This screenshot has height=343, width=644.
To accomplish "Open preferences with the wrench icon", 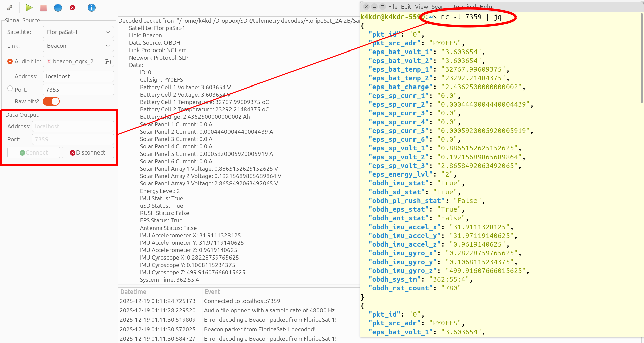I will coord(10,8).
